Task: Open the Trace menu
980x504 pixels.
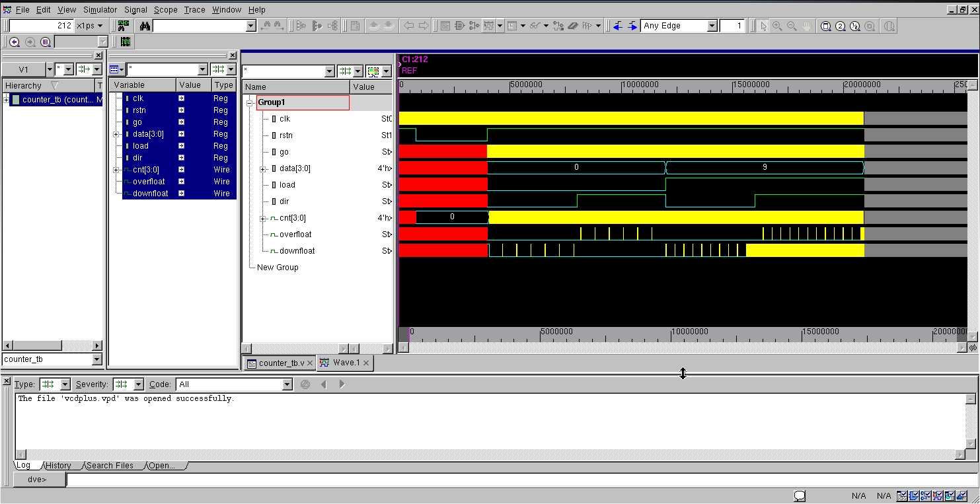Action: pos(194,10)
